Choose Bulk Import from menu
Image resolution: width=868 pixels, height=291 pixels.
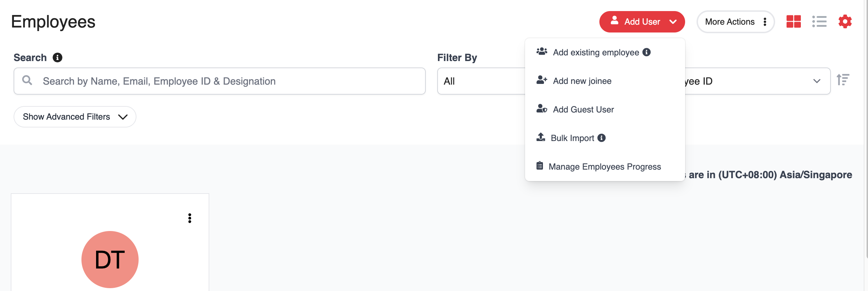coord(572,138)
